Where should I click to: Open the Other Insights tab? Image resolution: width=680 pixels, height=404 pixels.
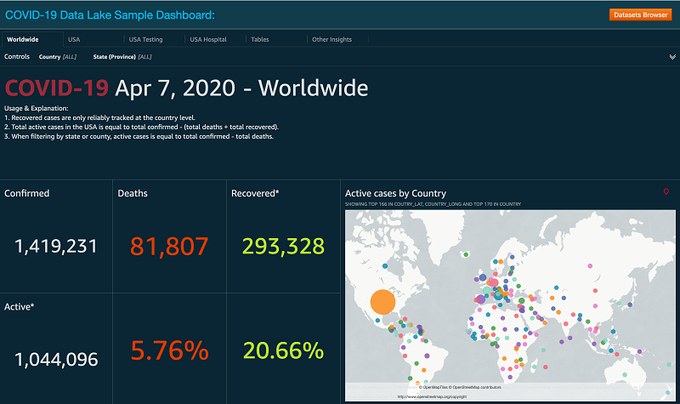click(x=332, y=39)
